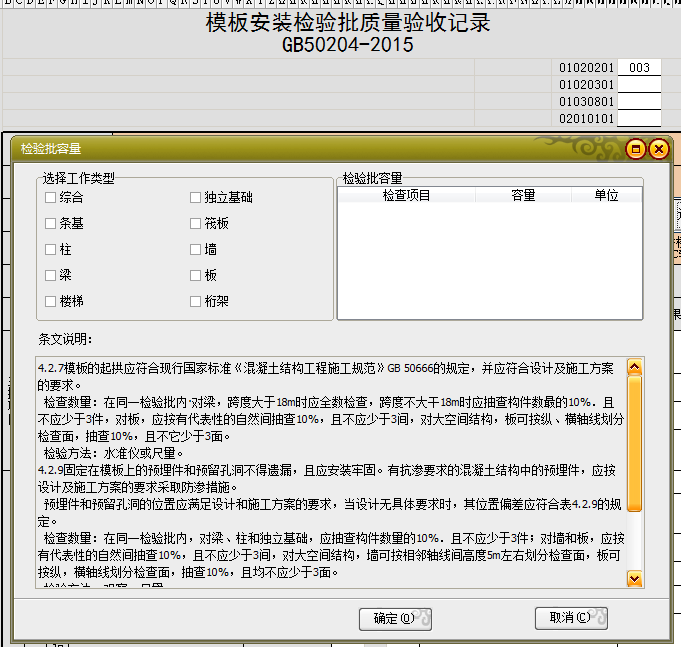Click the 单位 column header
This screenshot has width=681, height=647.
pos(606,196)
